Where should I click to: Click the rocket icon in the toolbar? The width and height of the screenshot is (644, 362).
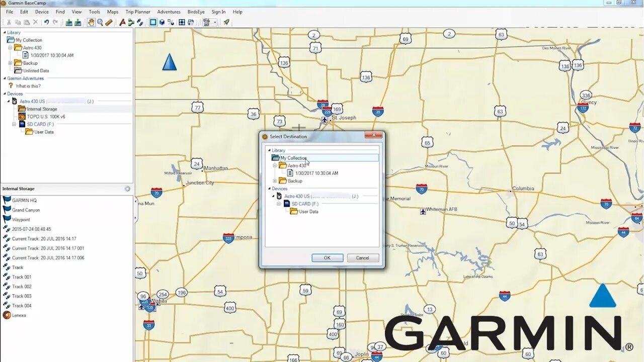point(226,22)
